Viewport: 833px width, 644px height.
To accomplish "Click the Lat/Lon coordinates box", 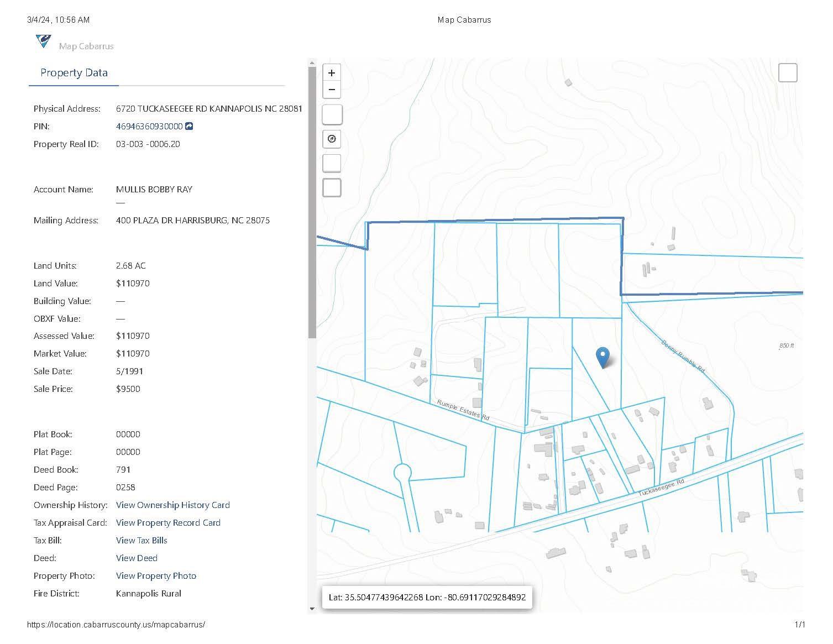I will pyautogui.click(x=427, y=598).
